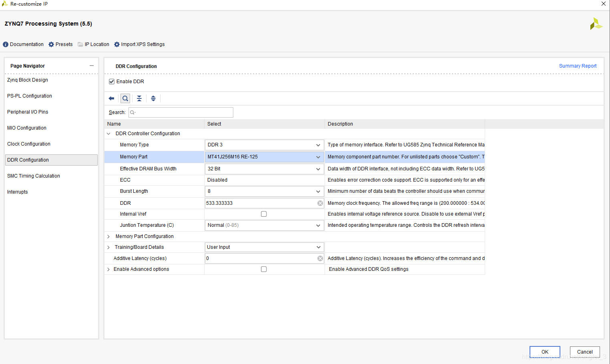Viewport: 610px width, 364px height.
Task: Open Effective DRAM Bus Width dropdown
Action: pyautogui.click(x=264, y=169)
